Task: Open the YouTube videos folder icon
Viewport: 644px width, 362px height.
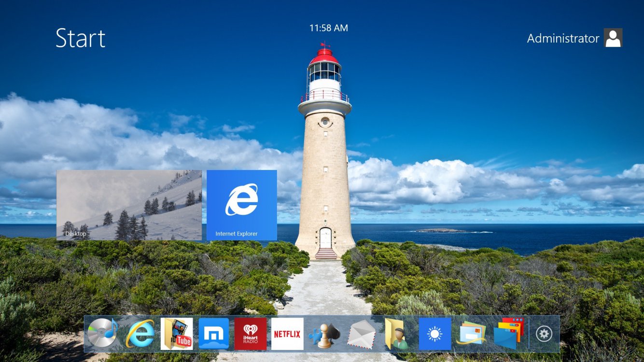Action: 177,334
